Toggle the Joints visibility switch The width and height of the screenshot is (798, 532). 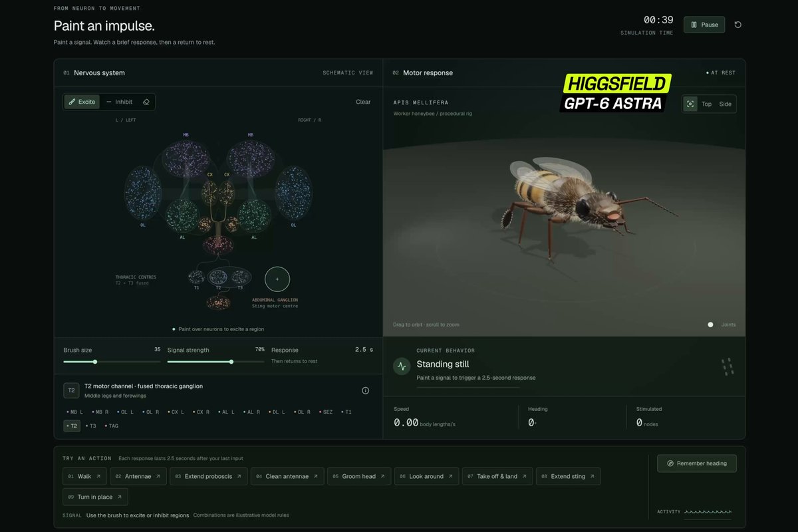pyautogui.click(x=710, y=325)
